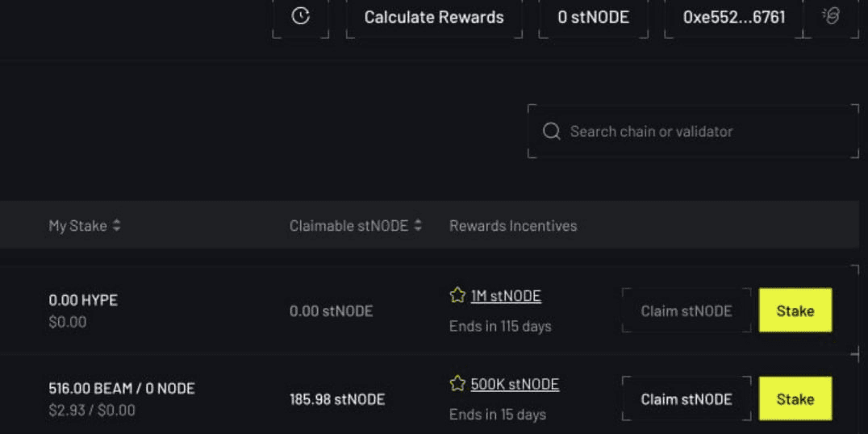Claim stNODE for the BEAM row
The width and height of the screenshot is (868, 434).
686,399
